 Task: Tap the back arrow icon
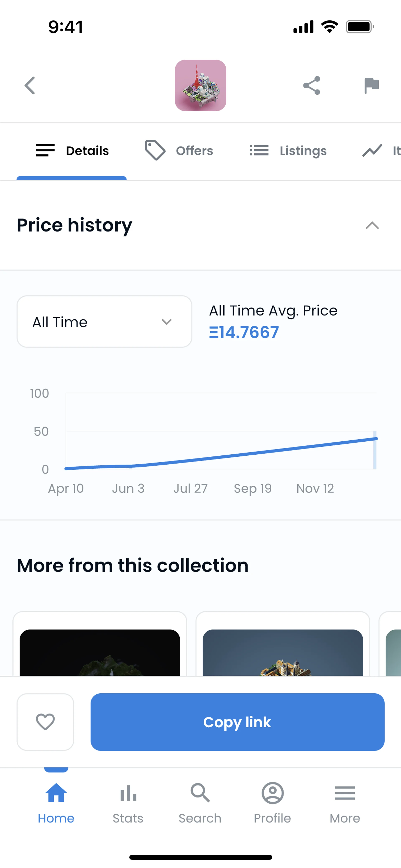click(x=30, y=86)
